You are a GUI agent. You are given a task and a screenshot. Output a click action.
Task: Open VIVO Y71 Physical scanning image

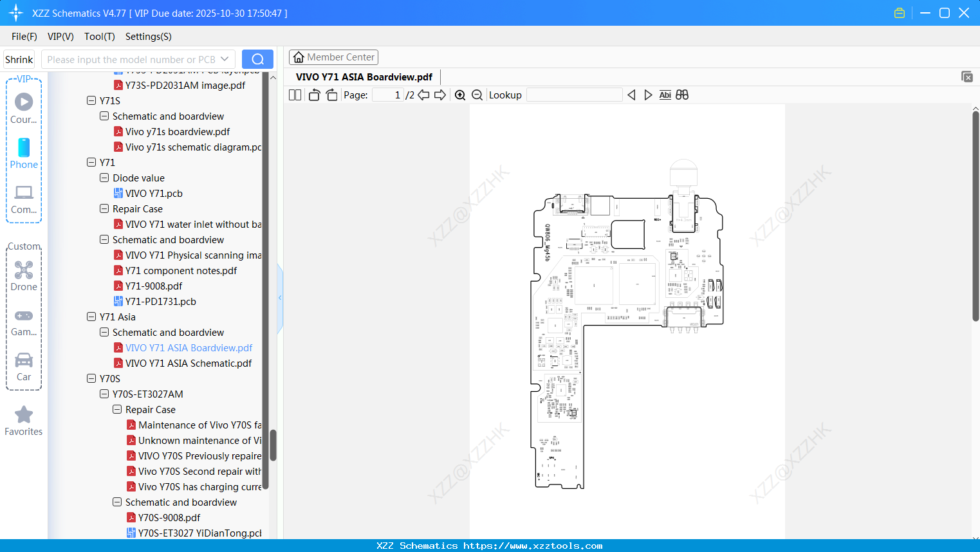point(188,255)
